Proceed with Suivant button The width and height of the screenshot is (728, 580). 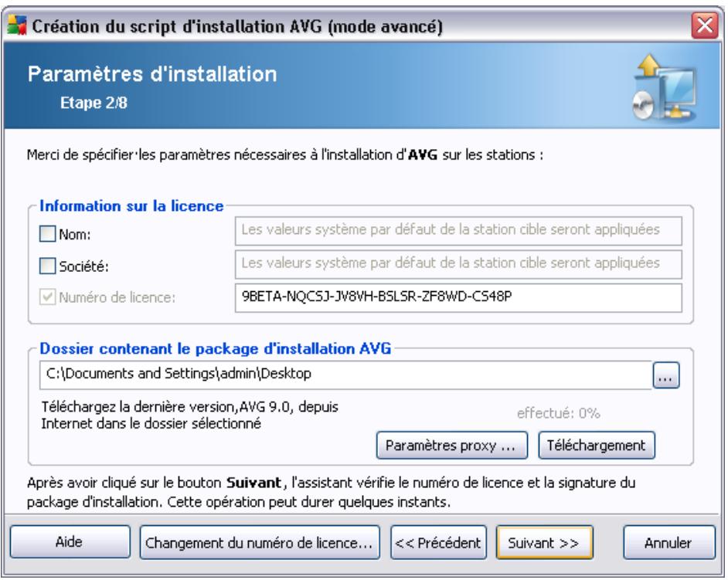545,542
